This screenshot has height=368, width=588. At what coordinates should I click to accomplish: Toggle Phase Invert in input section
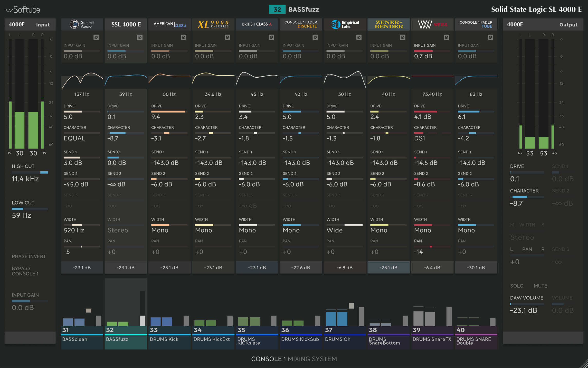point(29,256)
